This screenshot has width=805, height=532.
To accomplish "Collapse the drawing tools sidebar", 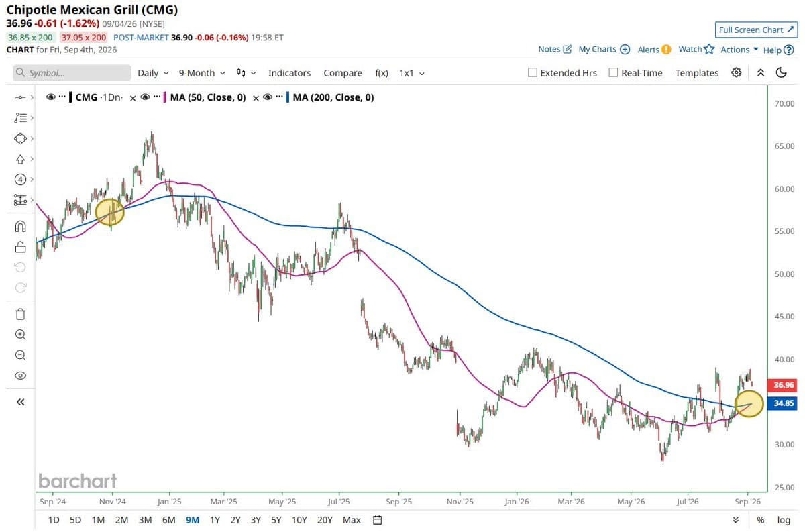I will pyautogui.click(x=20, y=402).
